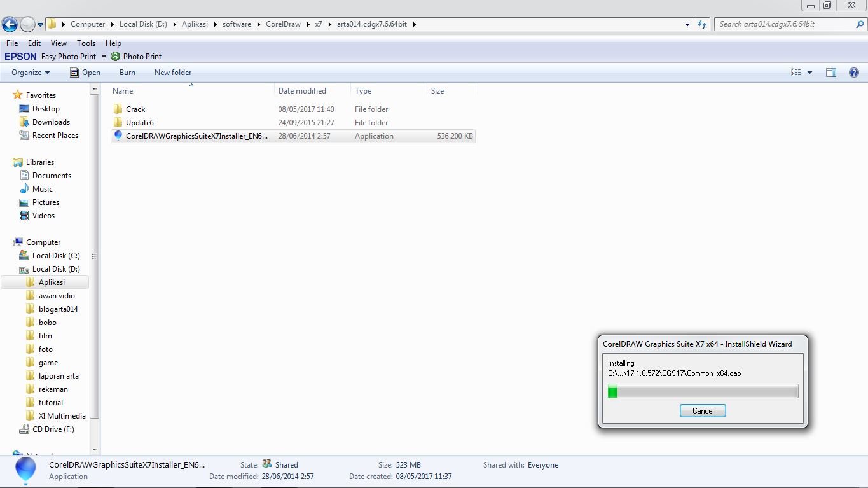Open Downloads in Favorites
868x488 pixels.
click(x=51, y=122)
